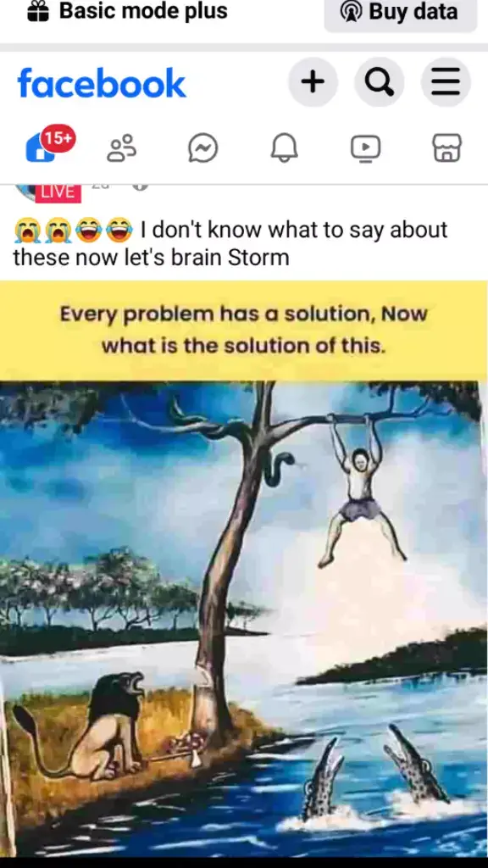This screenshot has width=488, height=868.
Task: Tap the Basic mode plus label
Action: (x=143, y=11)
